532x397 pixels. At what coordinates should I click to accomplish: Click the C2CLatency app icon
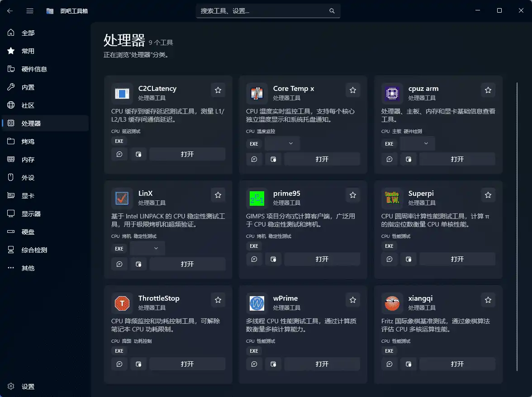point(122,93)
